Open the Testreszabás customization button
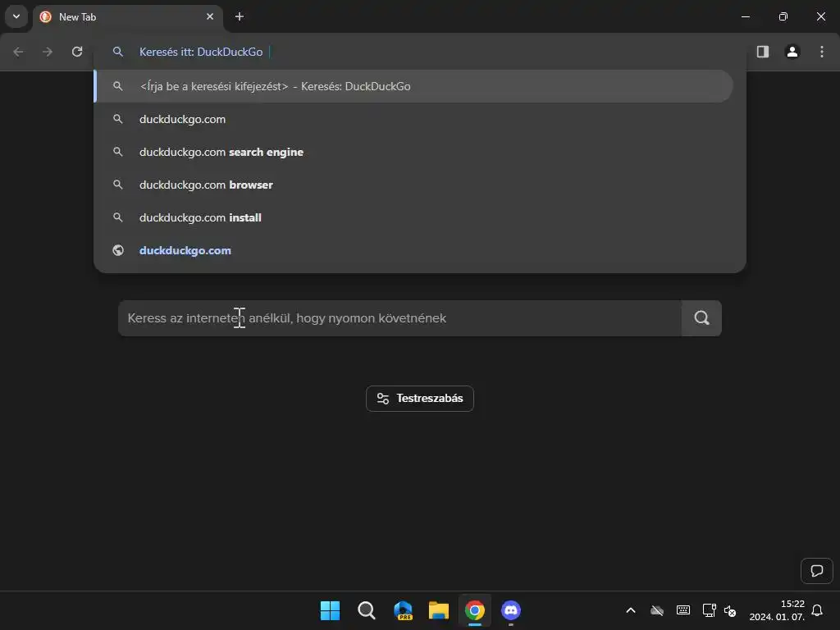This screenshot has height=630, width=840. [420, 399]
